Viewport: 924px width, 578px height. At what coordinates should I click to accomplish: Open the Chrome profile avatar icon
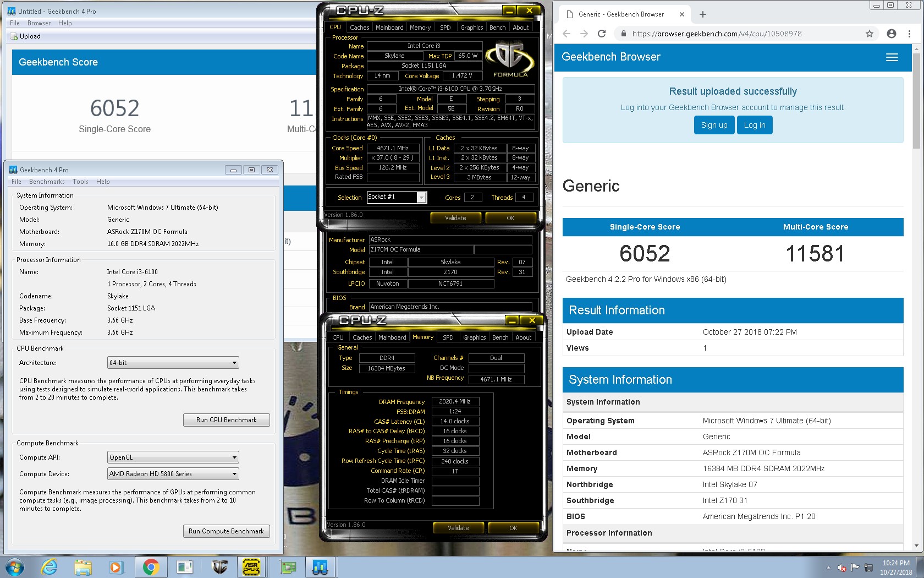(x=892, y=34)
